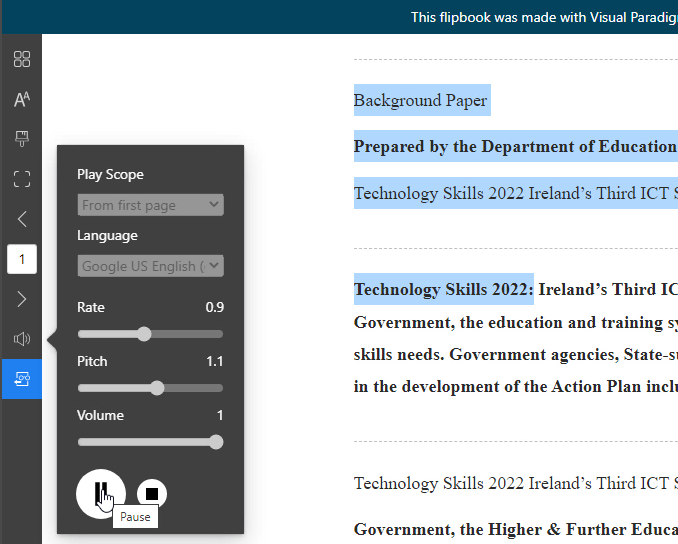Click the font size adjustment icon

coord(21,99)
